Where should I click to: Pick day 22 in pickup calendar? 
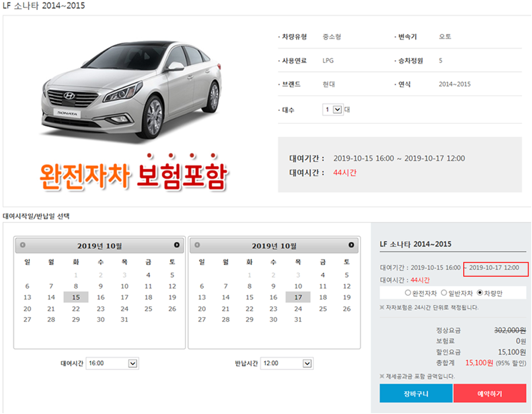point(76,309)
